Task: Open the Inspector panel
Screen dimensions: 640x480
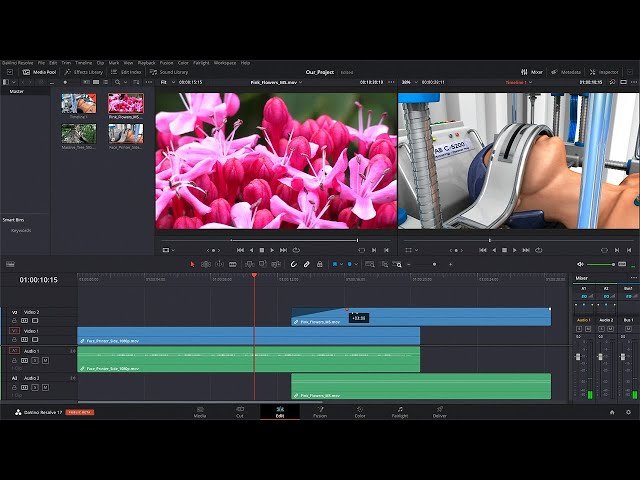Action: pos(605,72)
